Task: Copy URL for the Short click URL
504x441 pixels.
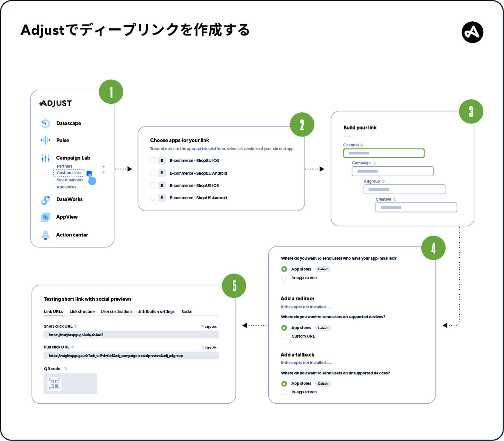Action: tap(209, 327)
